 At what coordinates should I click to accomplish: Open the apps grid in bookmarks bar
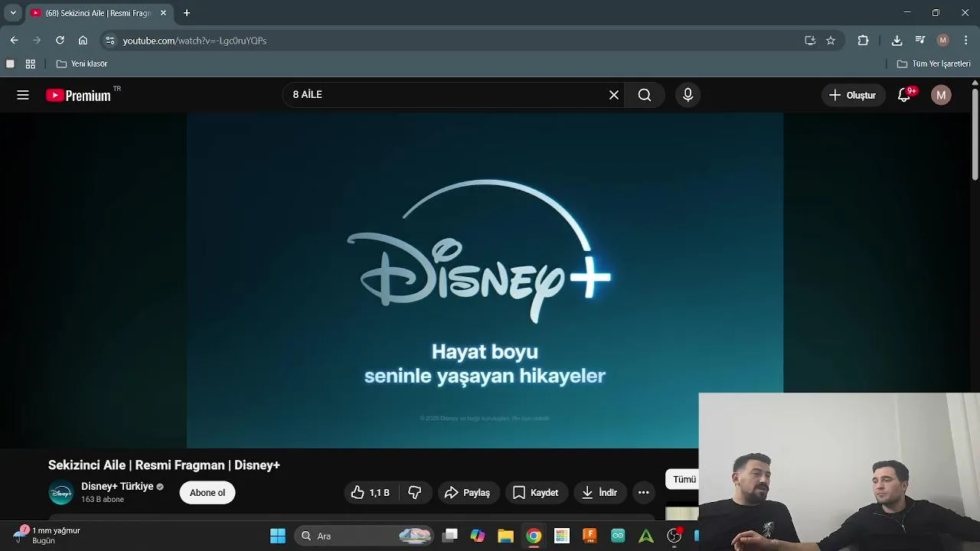click(31, 64)
